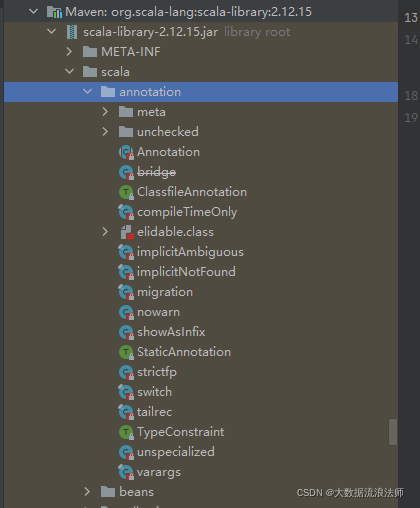Click the ClassfileAnnotation trait icon
Screen dimensions: 420x508
pos(126,192)
